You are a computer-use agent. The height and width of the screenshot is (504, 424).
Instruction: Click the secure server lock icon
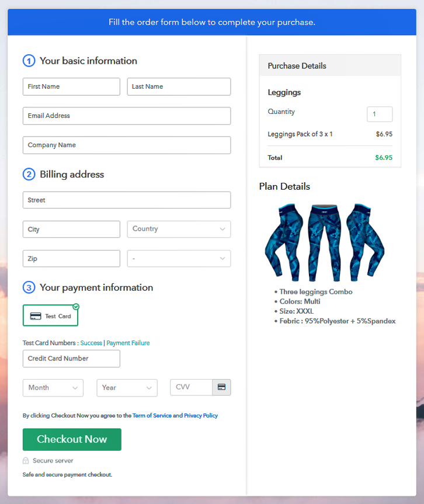tap(26, 461)
